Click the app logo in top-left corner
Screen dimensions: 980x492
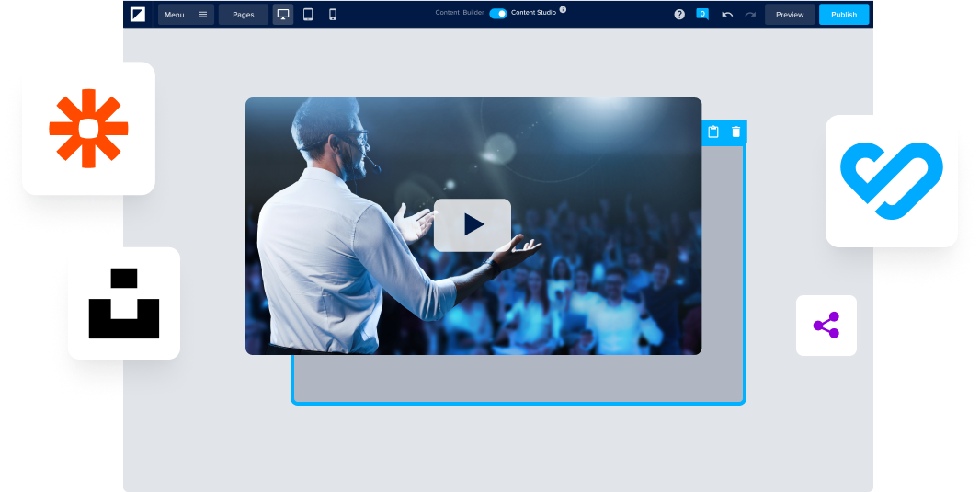point(138,14)
